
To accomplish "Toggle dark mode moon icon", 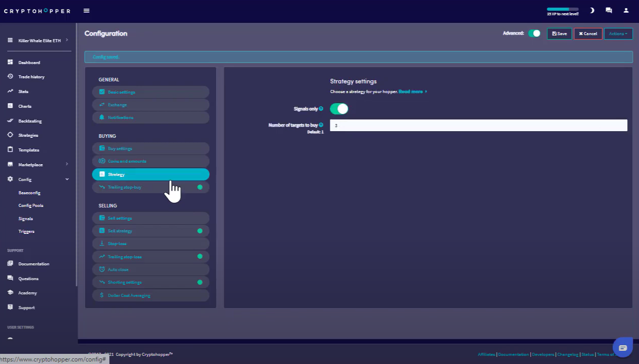I will point(592,10).
